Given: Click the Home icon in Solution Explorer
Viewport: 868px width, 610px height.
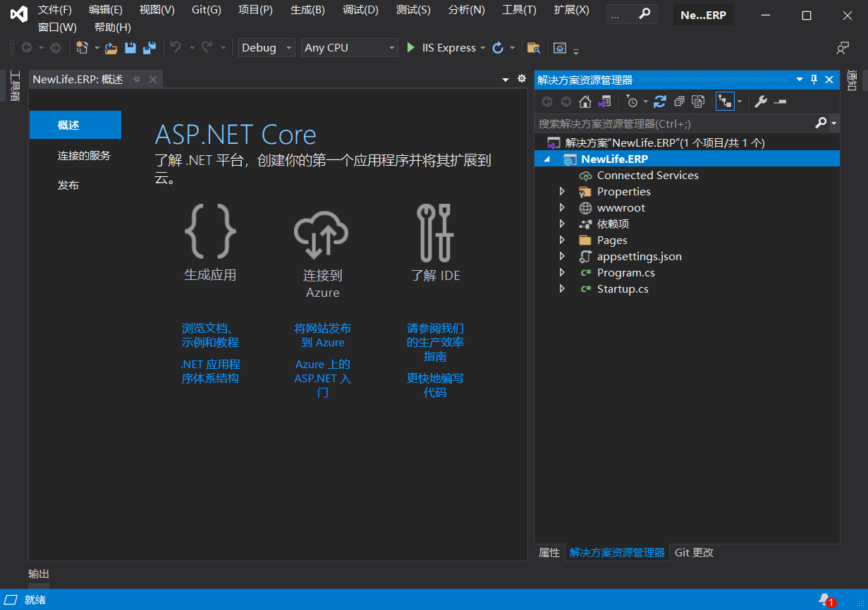Looking at the screenshot, I should click(585, 102).
